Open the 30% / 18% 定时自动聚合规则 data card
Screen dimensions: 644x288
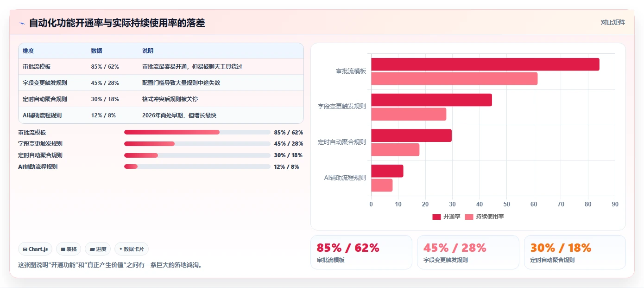[x=575, y=252]
